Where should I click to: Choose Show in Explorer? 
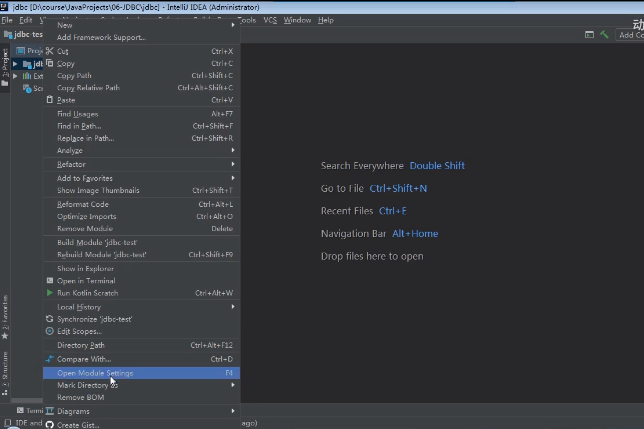coord(142,268)
